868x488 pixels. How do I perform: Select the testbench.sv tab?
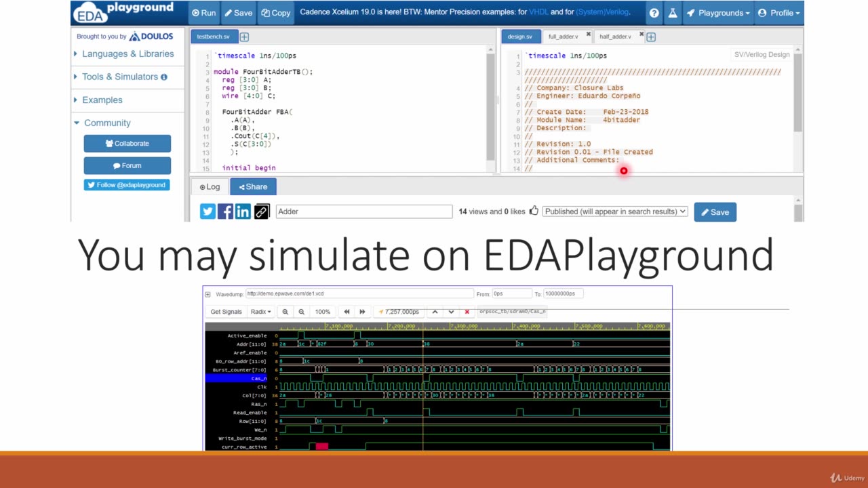point(213,37)
